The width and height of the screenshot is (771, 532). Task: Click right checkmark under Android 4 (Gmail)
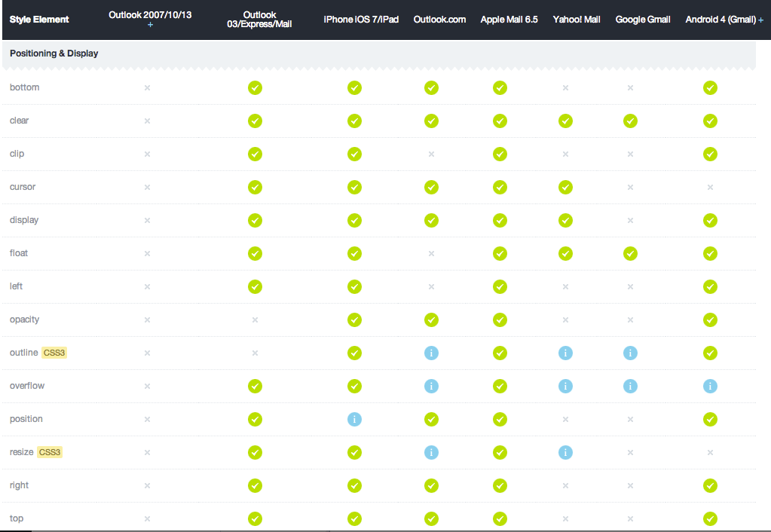[x=710, y=486]
